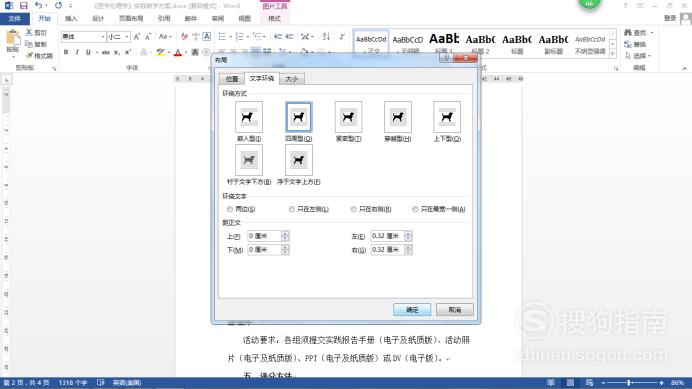Open the font name dropdown
The width and height of the screenshot is (692, 389).
(103, 37)
